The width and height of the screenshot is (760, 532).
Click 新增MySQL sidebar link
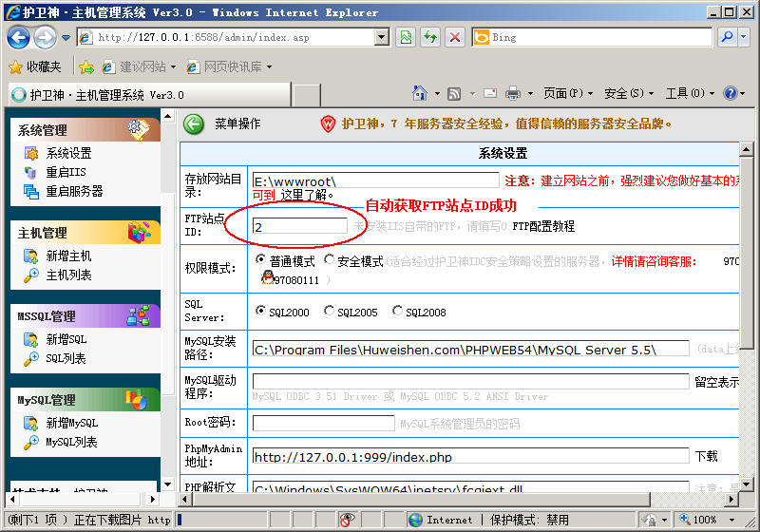pyautogui.click(x=71, y=423)
